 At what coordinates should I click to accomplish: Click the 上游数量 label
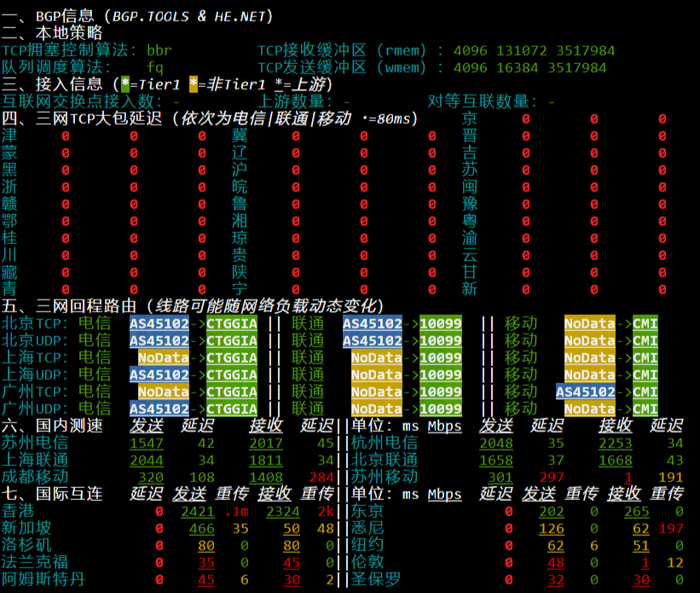click(295, 102)
